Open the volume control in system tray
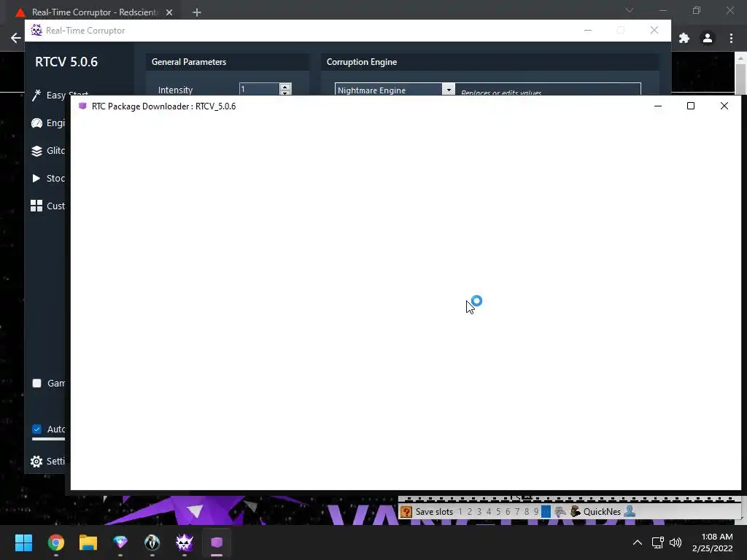 click(676, 542)
